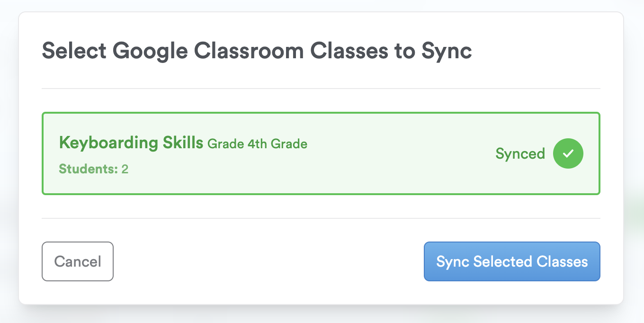644x323 pixels.
Task: Click the white tick in the green circle
Action: pyautogui.click(x=568, y=153)
